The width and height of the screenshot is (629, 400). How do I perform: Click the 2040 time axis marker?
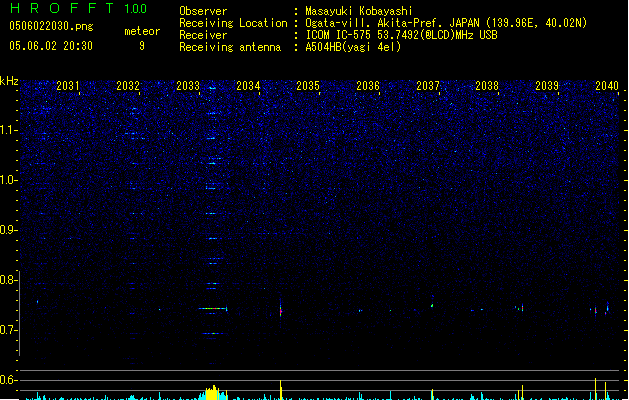tap(607, 86)
